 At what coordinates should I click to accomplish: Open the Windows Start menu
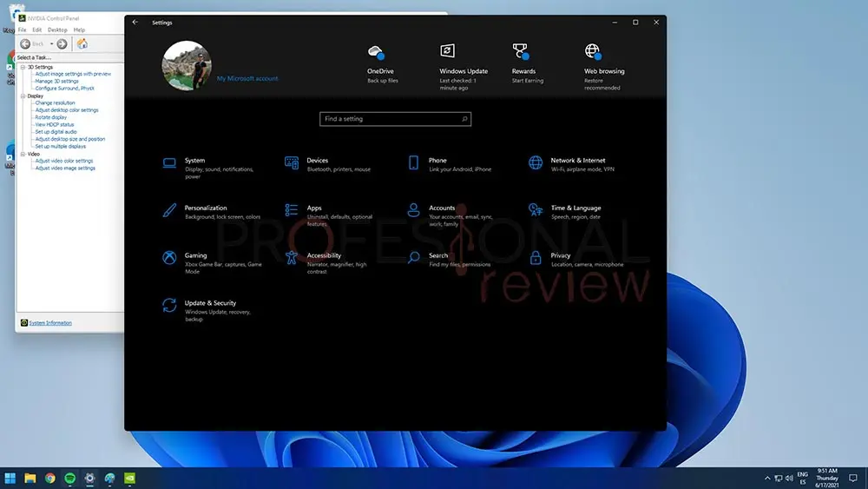click(10, 478)
